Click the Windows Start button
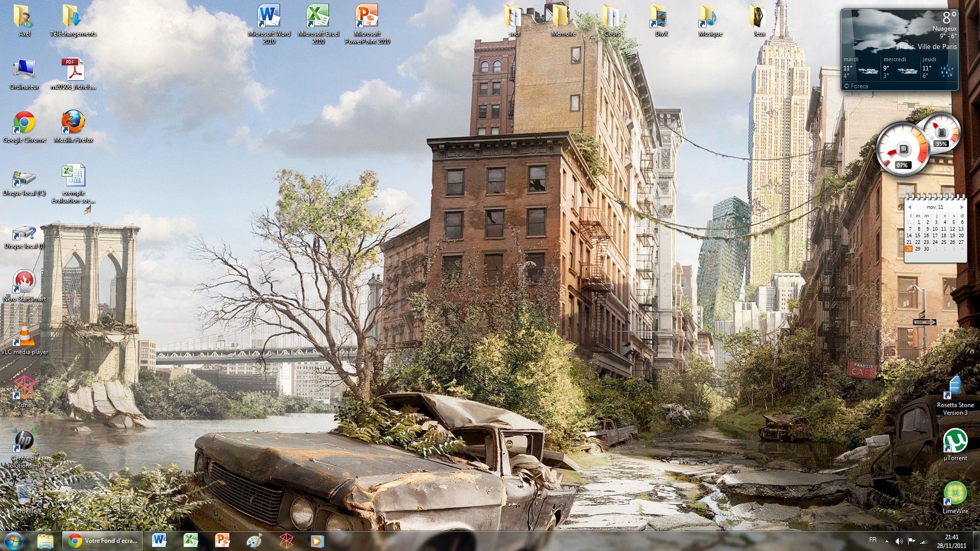The width and height of the screenshot is (980, 551). pyautogui.click(x=14, y=541)
